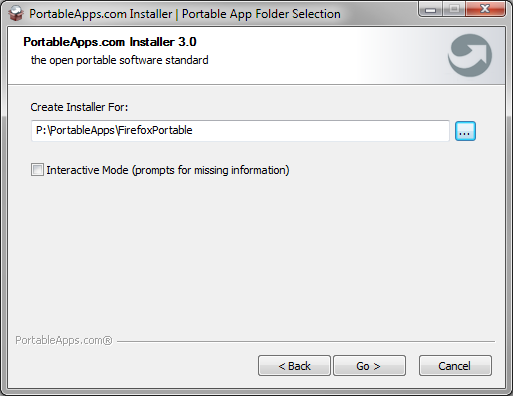Click the open portable software standard subtitle
Screen dimensions: 513x396
120,60
